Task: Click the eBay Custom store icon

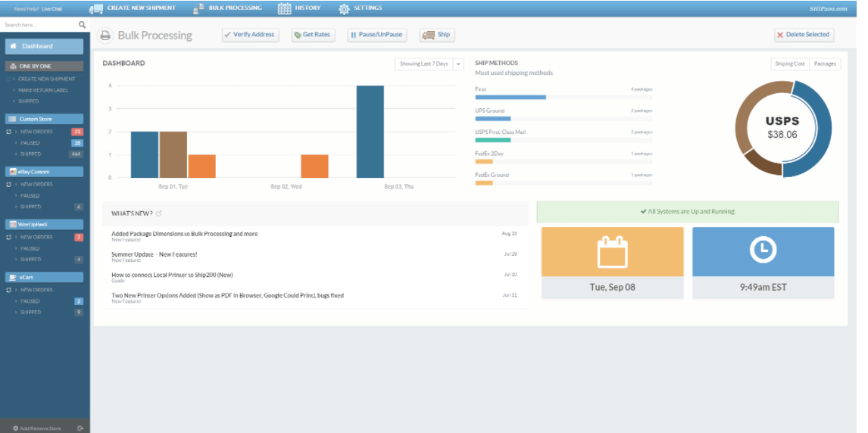Action: (13, 172)
